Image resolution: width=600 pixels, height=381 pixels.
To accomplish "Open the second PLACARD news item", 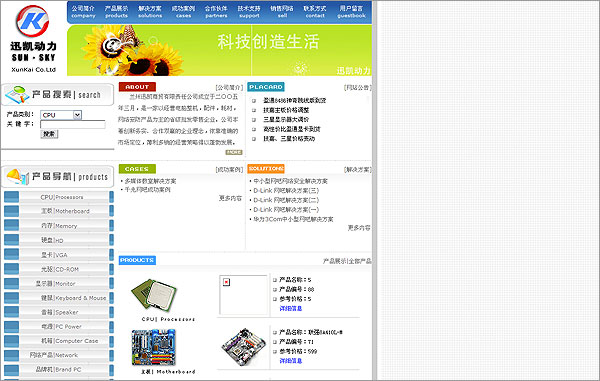I will pyautogui.click(x=286, y=110).
